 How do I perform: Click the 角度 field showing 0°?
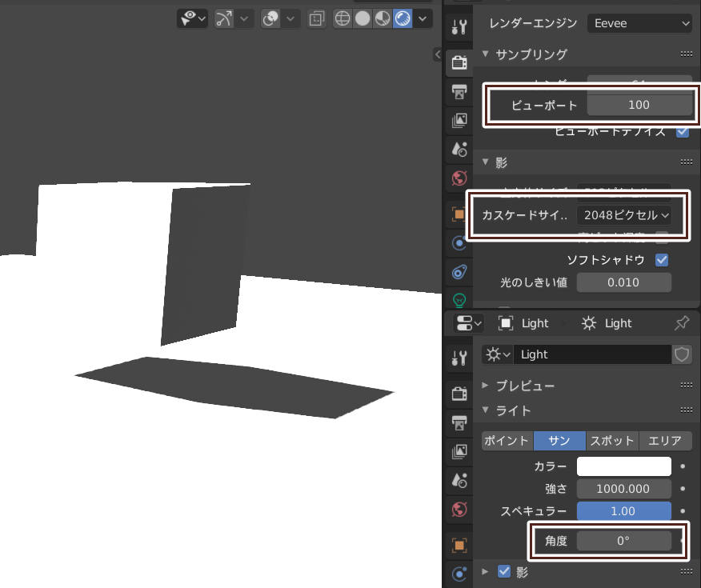tap(624, 541)
